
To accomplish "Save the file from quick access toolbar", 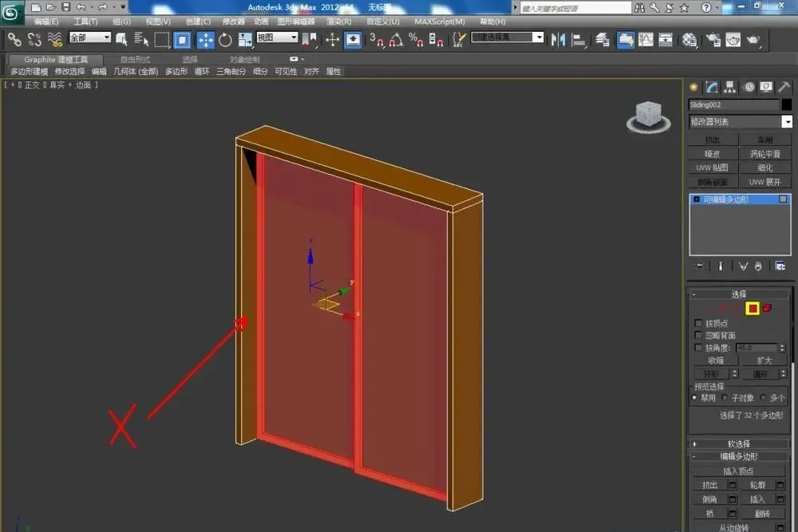I will tap(66, 7).
